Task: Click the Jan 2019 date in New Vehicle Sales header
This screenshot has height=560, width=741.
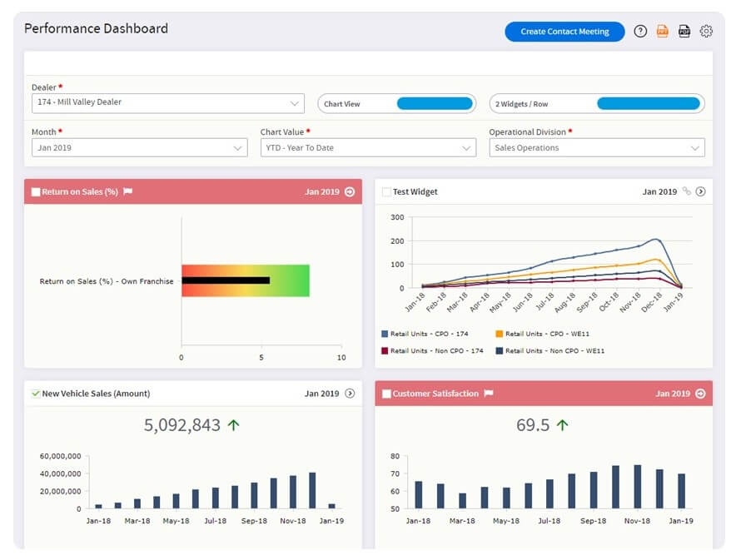Action: tap(322, 394)
